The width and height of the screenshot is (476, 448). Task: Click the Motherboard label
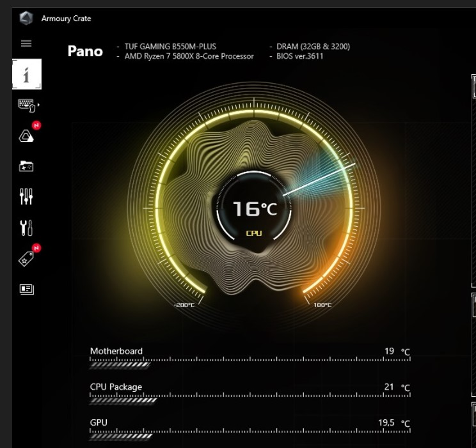pyautogui.click(x=116, y=351)
